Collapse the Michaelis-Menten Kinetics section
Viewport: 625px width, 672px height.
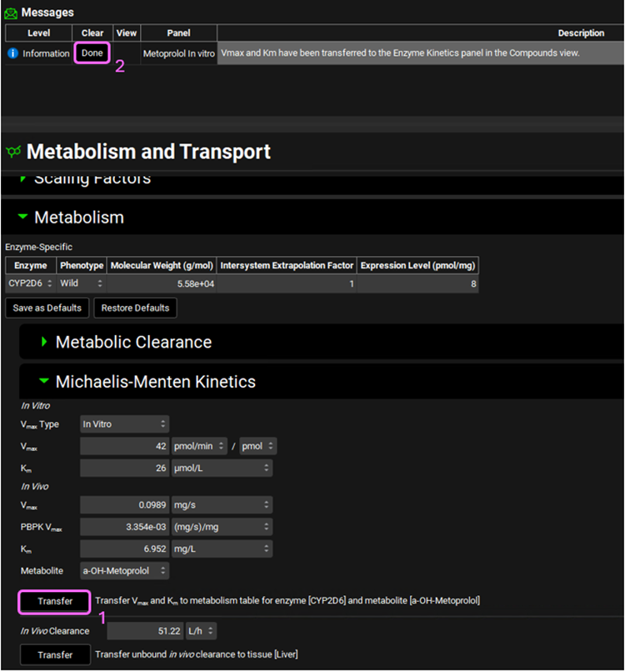coord(44,383)
